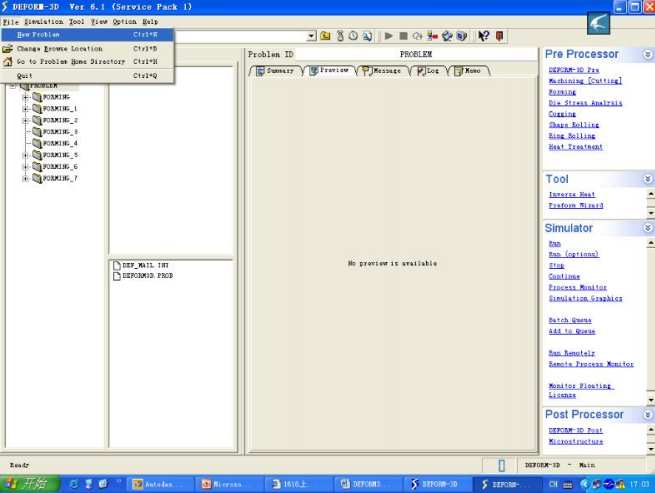Screen dimensions: 655x493
Task: Select New Problem in the File menu
Action: pos(87,35)
